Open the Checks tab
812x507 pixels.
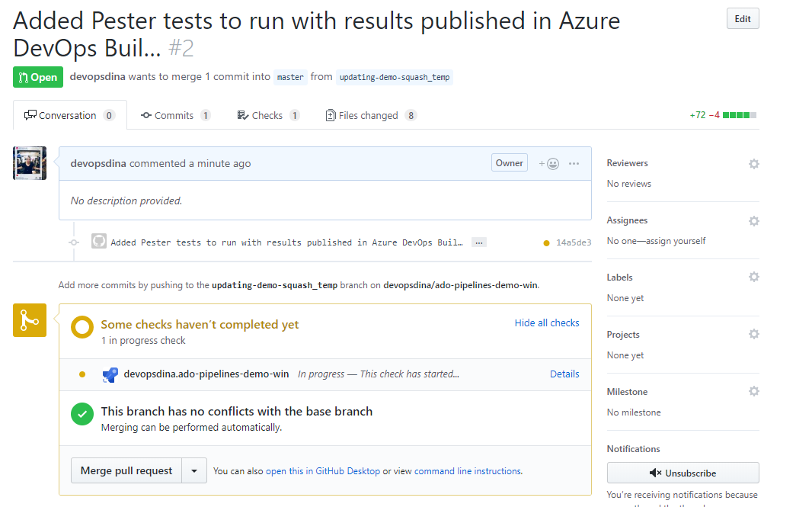point(267,115)
